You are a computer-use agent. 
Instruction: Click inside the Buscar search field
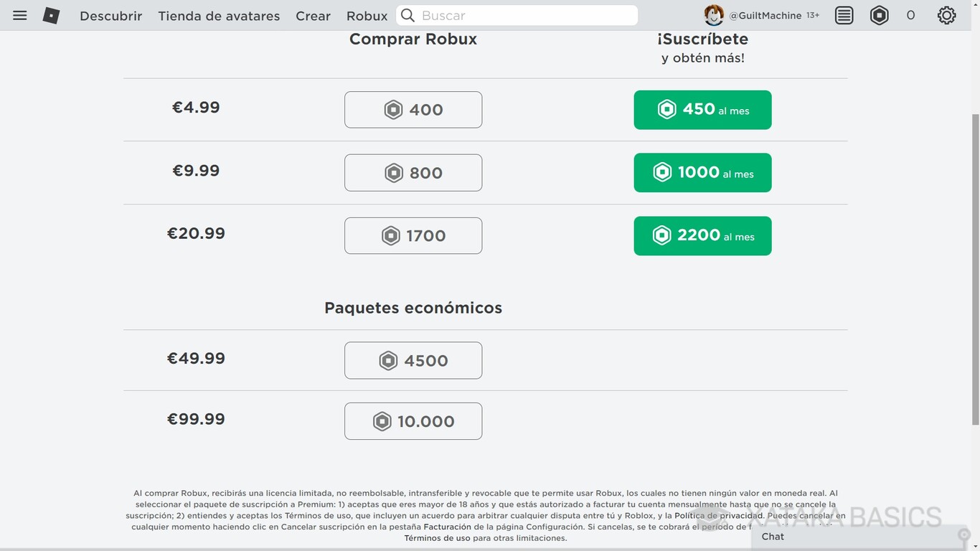517,15
